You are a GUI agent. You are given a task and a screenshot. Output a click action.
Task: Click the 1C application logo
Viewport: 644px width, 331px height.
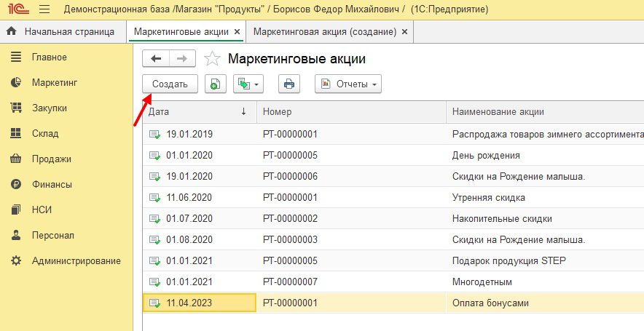pyautogui.click(x=17, y=9)
